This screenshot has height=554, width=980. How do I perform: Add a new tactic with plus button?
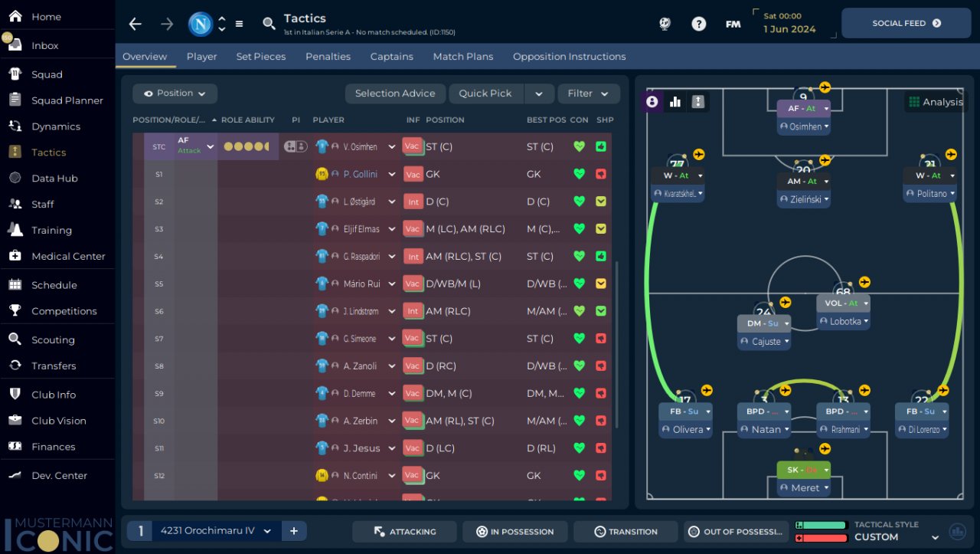294,531
